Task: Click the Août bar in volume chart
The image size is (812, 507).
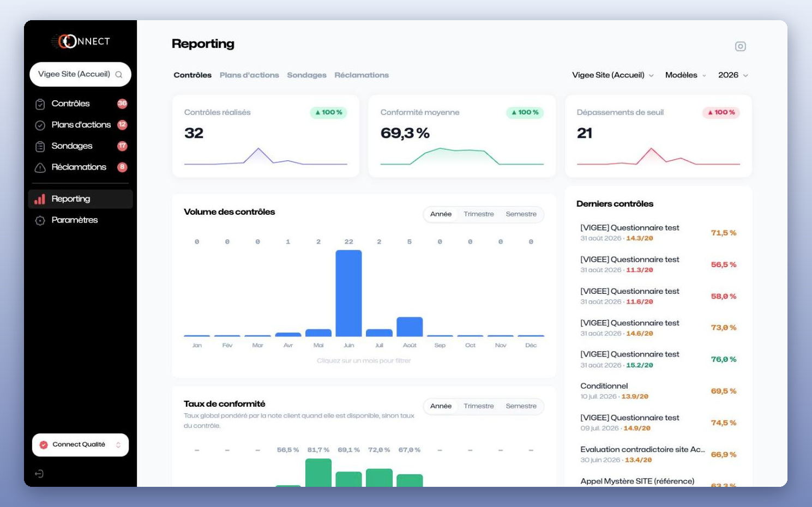Action: [410, 327]
